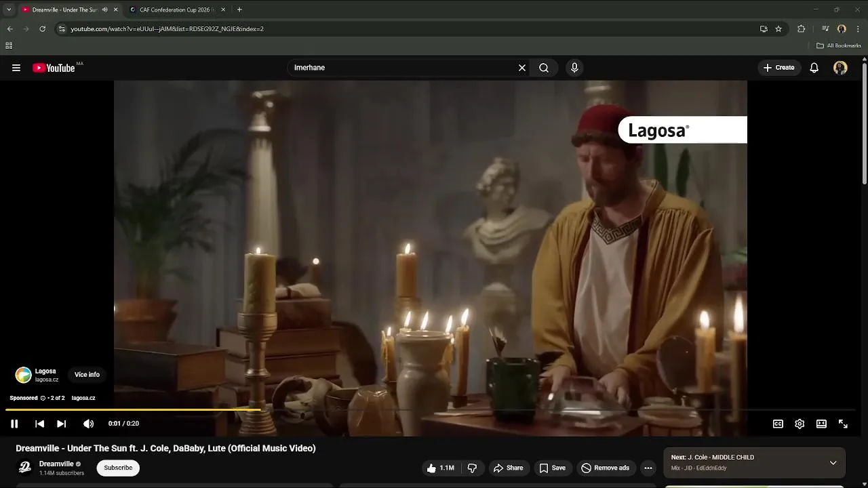The width and height of the screenshot is (868, 488).
Task: Toggle subtitles closed captions
Action: click(778, 424)
